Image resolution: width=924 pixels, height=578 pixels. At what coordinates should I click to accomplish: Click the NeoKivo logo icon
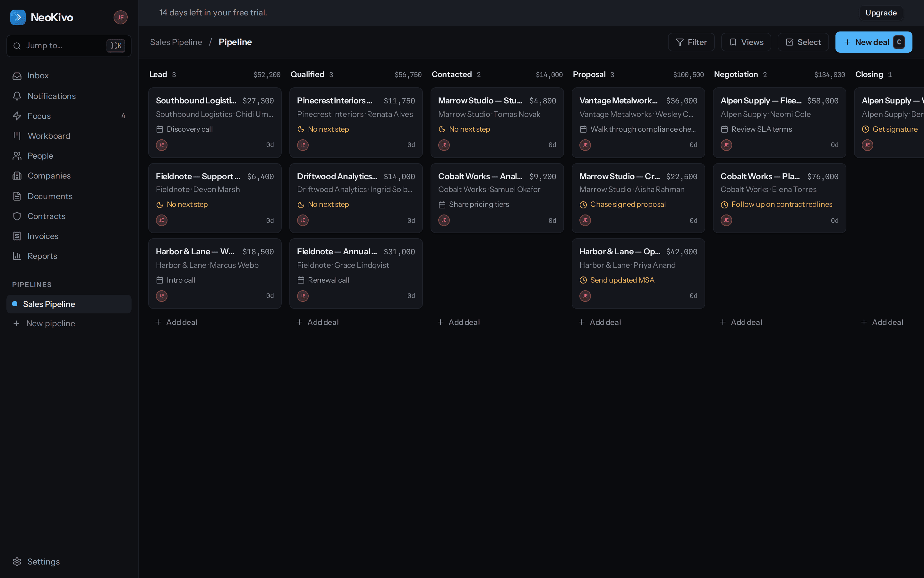pyautogui.click(x=18, y=17)
